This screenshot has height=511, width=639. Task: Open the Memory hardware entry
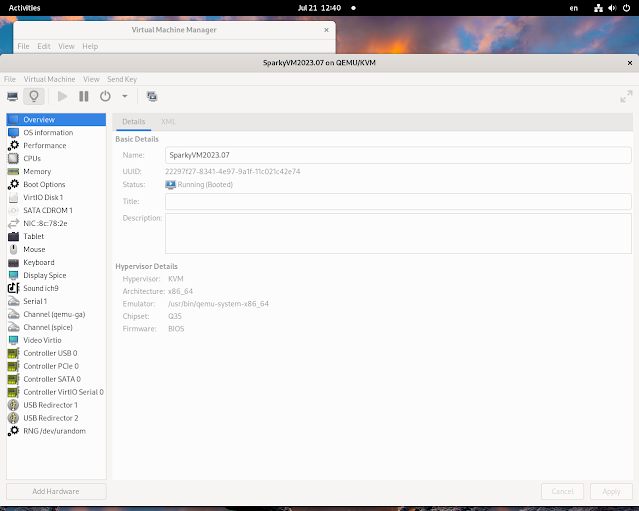[56, 172]
